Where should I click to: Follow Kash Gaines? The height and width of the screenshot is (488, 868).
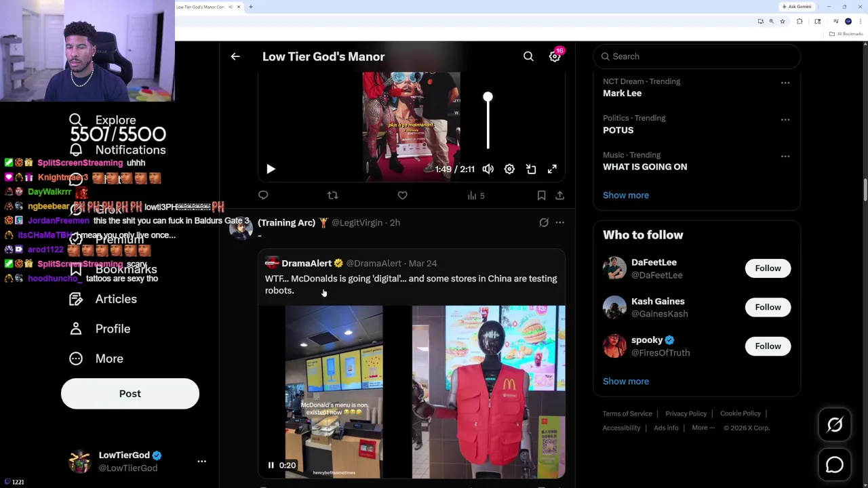pos(768,307)
